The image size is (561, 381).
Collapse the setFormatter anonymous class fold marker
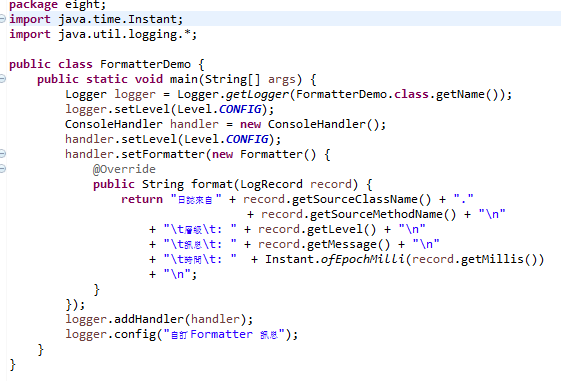[x=2, y=153]
